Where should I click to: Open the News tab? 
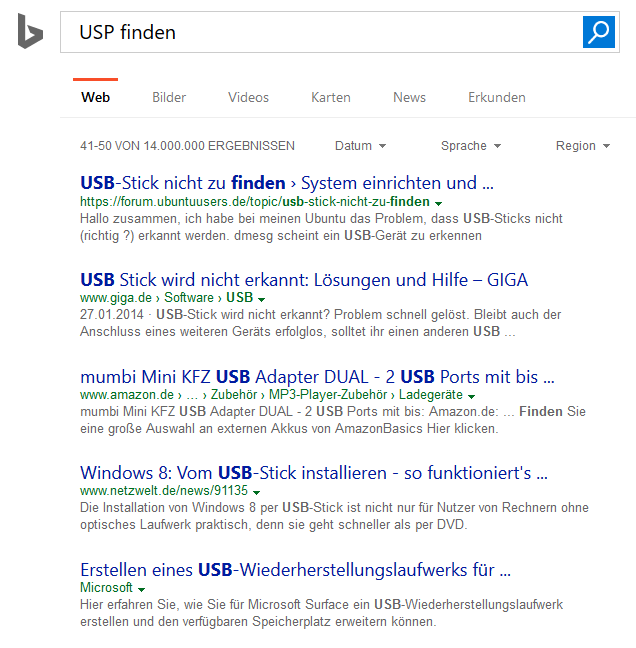coord(409,97)
